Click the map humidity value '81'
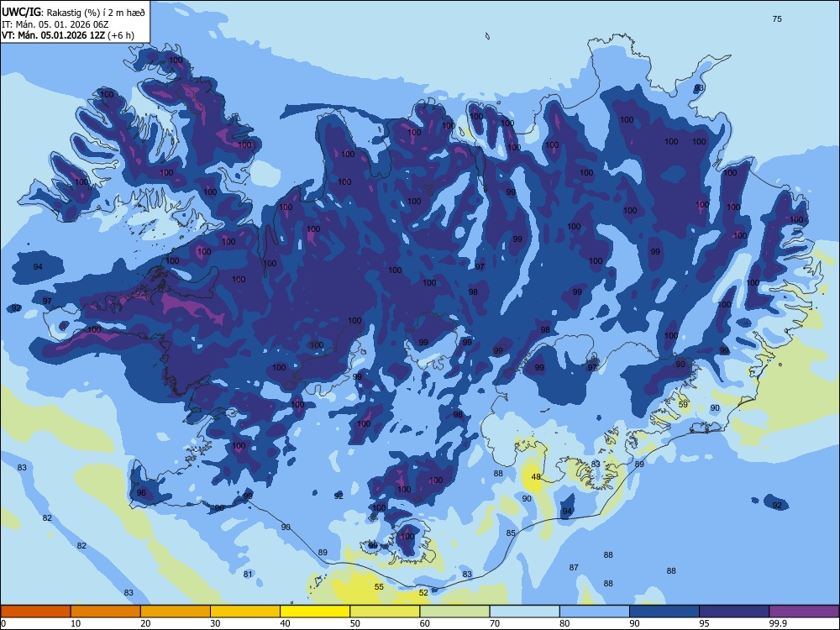Viewport: 840px width, 630px height. pyautogui.click(x=248, y=575)
